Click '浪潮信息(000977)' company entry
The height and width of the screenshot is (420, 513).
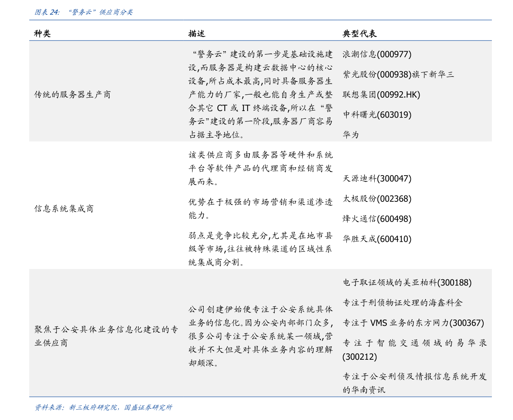tap(376, 54)
